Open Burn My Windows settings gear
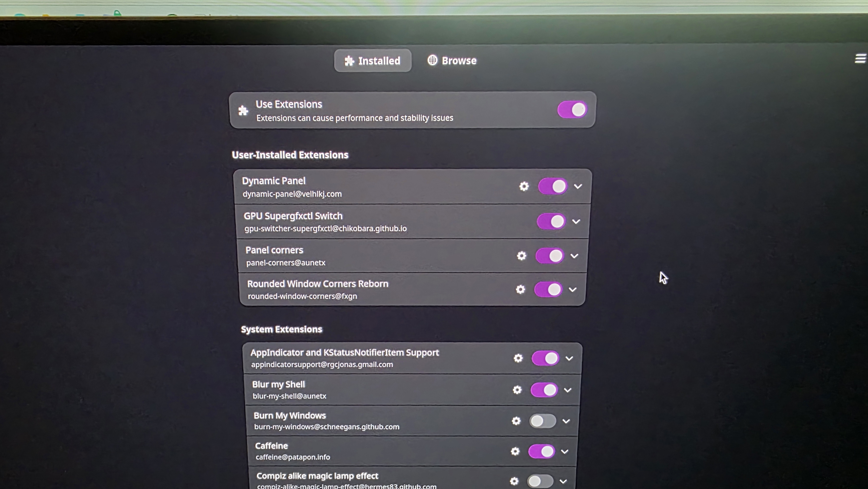The width and height of the screenshot is (868, 489). point(516,421)
